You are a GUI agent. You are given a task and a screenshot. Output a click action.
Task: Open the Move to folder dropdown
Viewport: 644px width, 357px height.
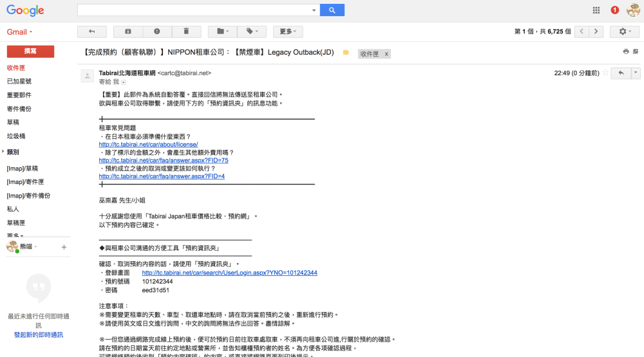pos(223,32)
